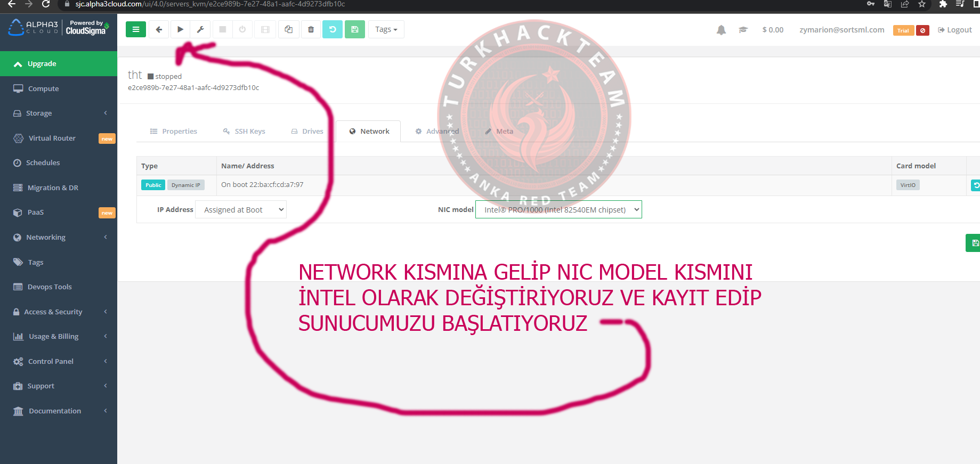This screenshot has height=464, width=980.
Task: Switch to the Drives tab
Action: 307,131
